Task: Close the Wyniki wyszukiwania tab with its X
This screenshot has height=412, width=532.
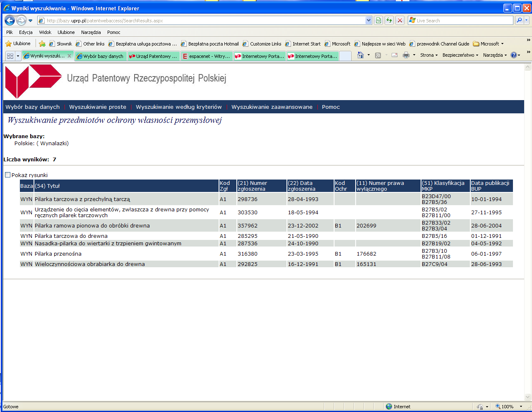Action: (x=69, y=56)
